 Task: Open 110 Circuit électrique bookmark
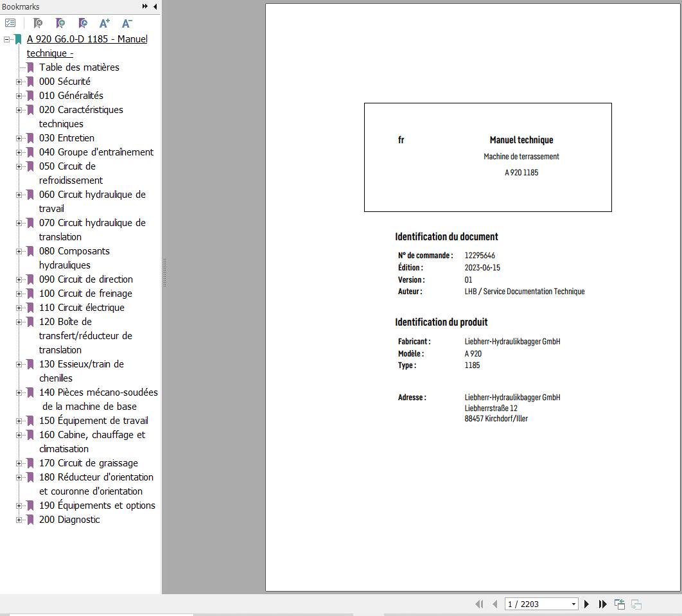point(82,308)
